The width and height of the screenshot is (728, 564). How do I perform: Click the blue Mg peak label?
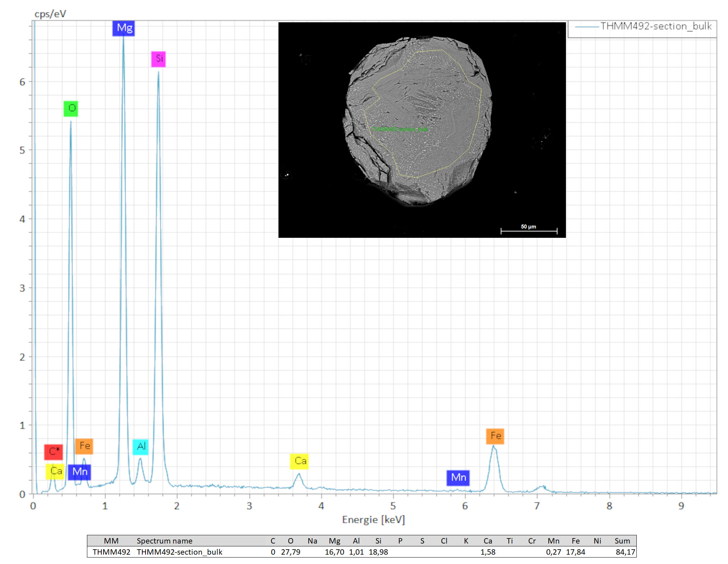(x=124, y=28)
